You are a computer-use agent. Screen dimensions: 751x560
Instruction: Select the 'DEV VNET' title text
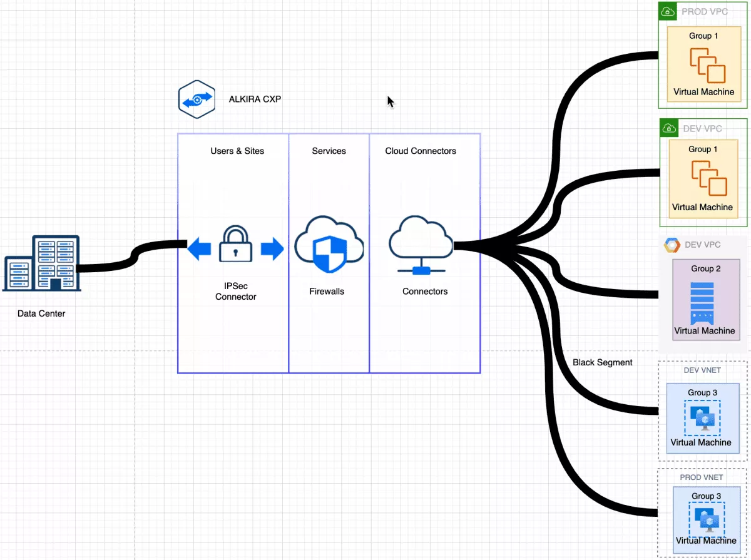point(702,370)
